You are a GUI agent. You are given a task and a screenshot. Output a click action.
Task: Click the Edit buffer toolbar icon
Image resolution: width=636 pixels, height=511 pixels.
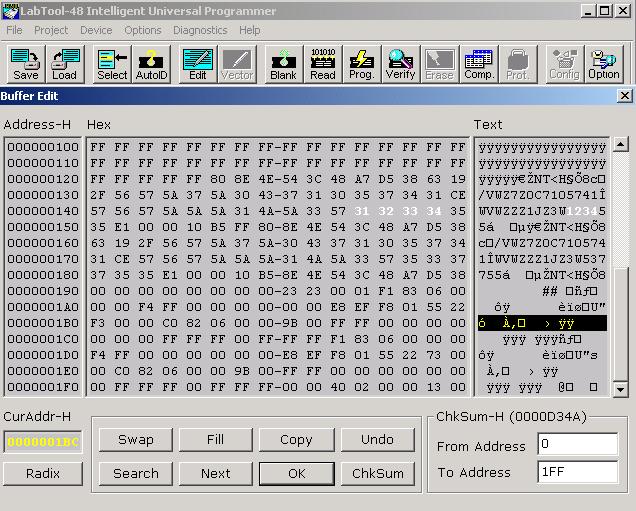[x=198, y=64]
